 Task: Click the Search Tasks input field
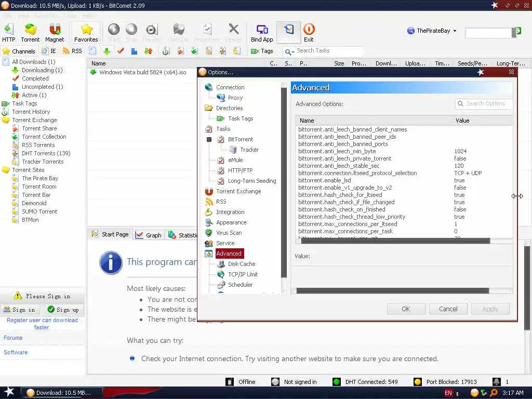tap(328, 51)
